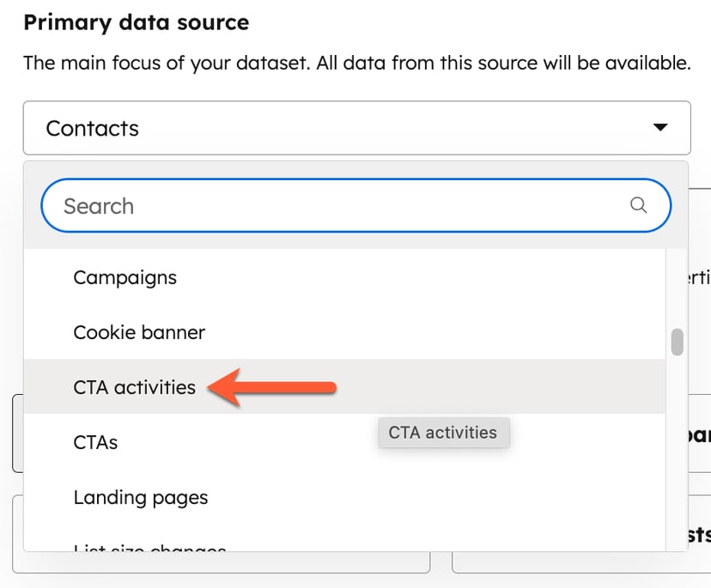Click the Primary data source heading
This screenshot has height=588, width=711.
click(137, 21)
